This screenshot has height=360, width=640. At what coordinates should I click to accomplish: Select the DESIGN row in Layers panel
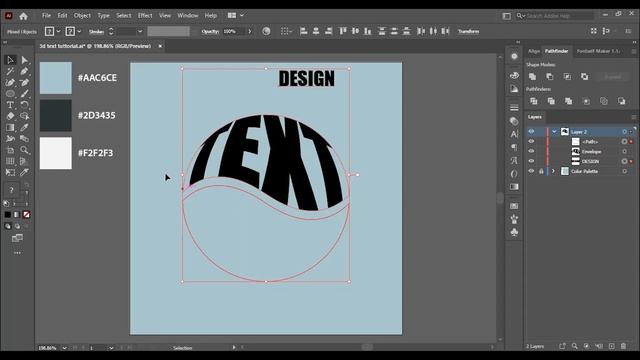pyautogui.click(x=581, y=161)
